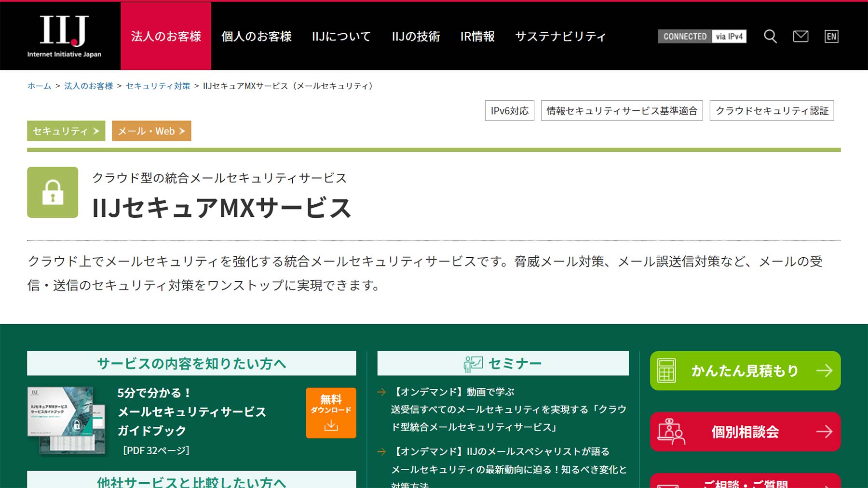Click the クラウド型の統合メールセキュリティサービス subtitle

(x=219, y=178)
